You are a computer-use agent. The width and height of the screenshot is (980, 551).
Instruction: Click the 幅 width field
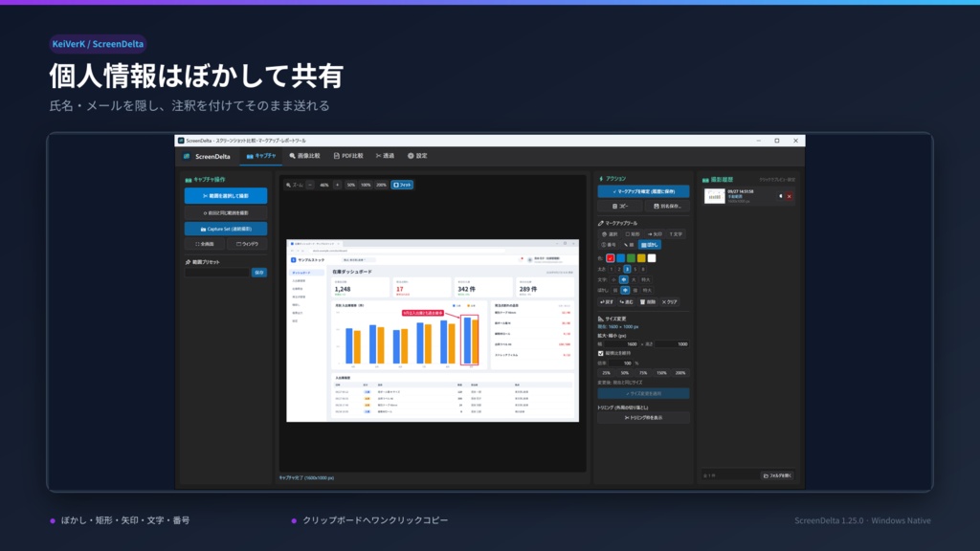coord(621,344)
